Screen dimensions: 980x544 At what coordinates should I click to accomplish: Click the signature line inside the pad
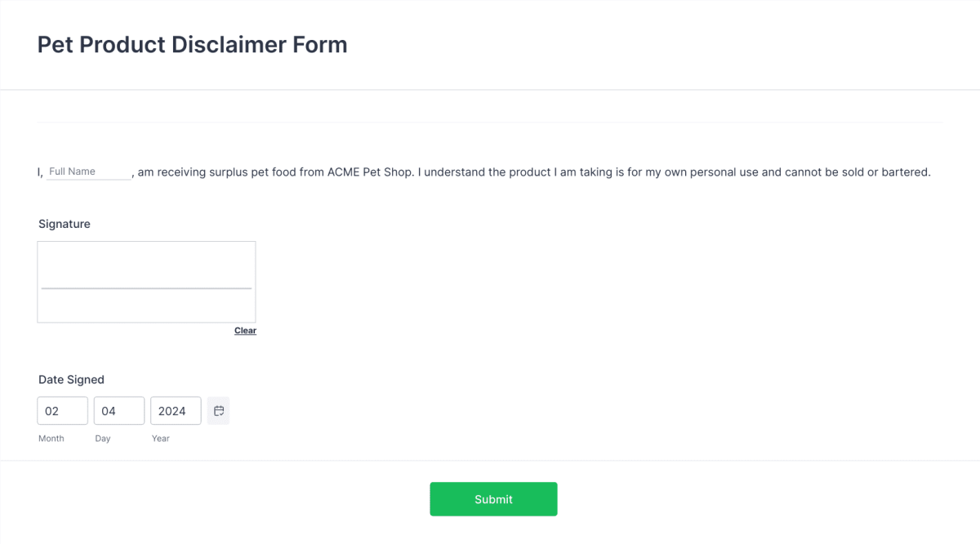pos(146,288)
